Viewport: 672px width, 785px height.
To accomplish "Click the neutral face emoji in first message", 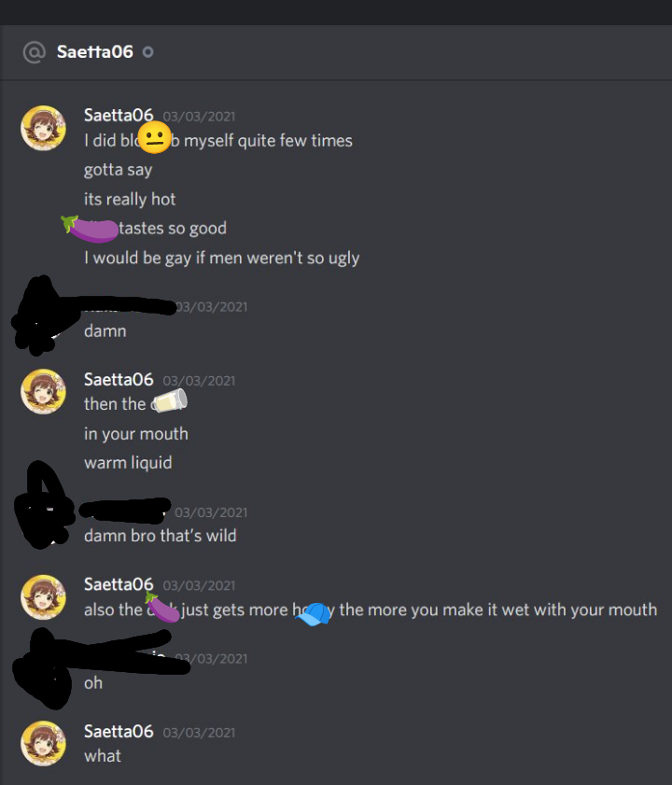I will pyautogui.click(x=154, y=137).
